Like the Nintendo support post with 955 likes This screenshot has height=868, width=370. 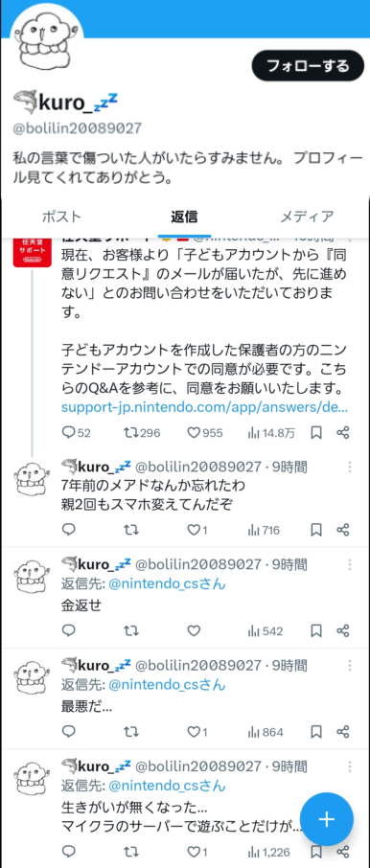[205, 433]
